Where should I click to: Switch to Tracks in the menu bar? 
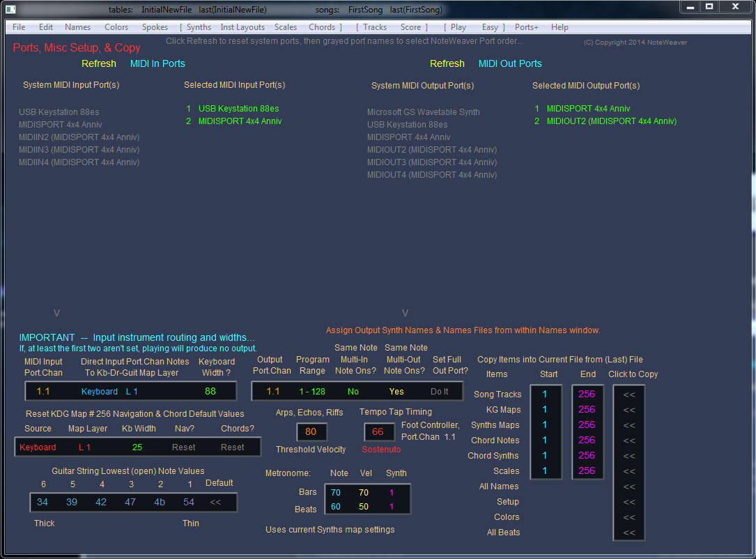coord(375,27)
